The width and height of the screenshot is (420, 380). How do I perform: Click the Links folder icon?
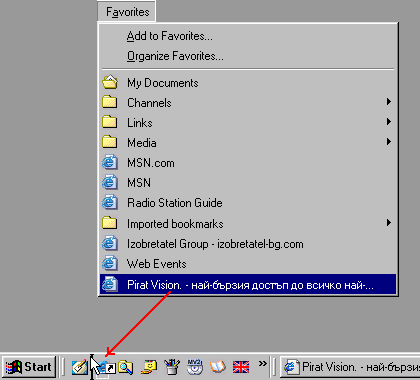110,122
